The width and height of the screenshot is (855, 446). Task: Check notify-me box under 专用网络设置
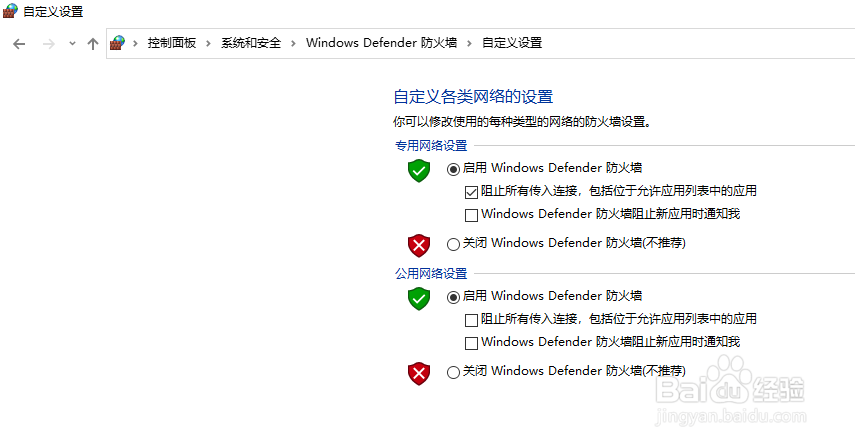tap(471, 215)
